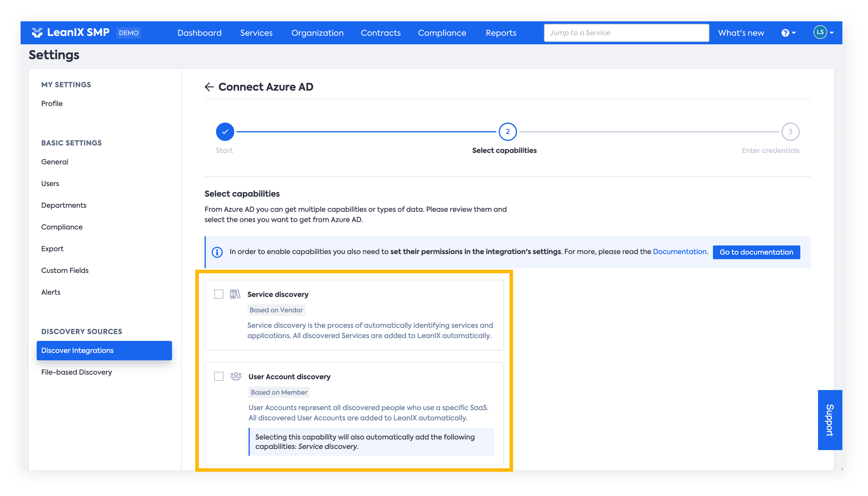Click the Select capabilities step label
868x496 pixels.
pos(504,150)
